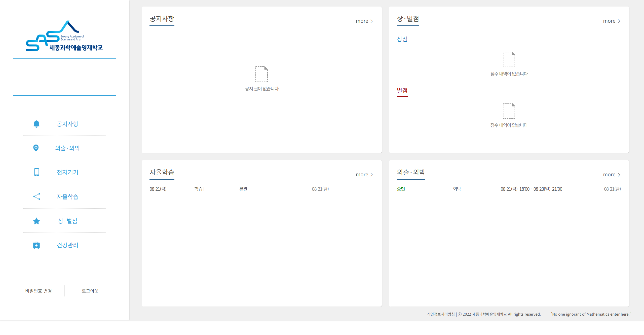Expand more in the 공지사항 panel
Image resolution: width=644 pixels, height=335 pixels.
tap(364, 21)
